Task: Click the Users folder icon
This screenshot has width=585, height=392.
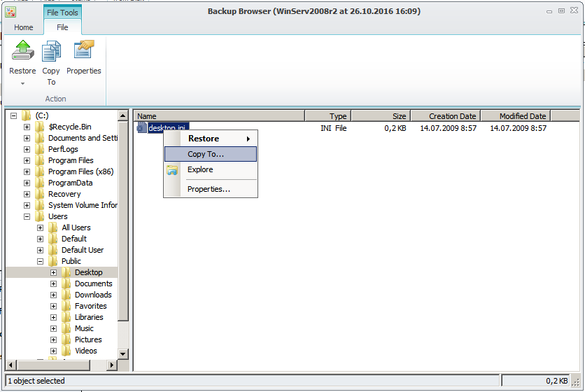Action: (x=40, y=216)
